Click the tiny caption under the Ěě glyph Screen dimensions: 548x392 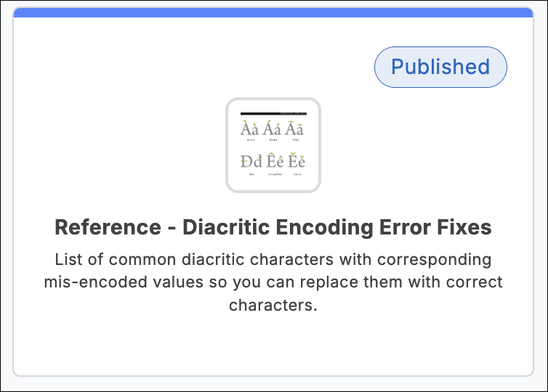pos(297,174)
